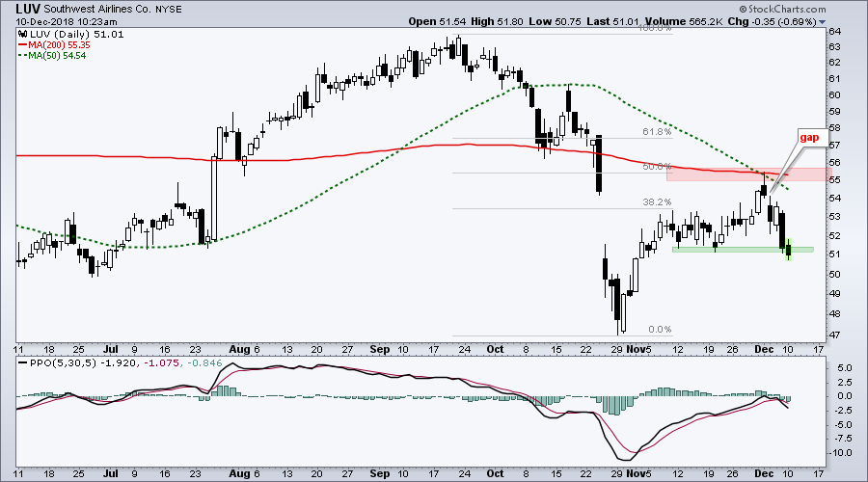Click the 5.0 label on PPO axis
The image size is (868, 482).
click(844, 368)
